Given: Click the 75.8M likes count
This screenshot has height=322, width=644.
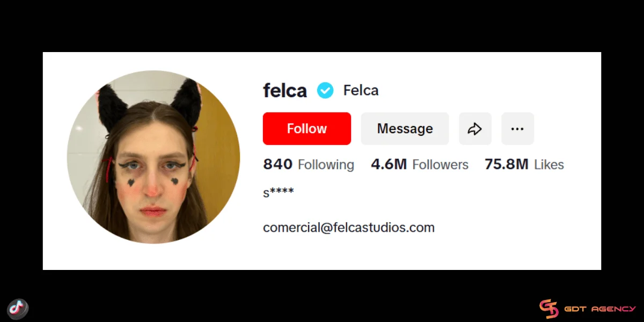Looking at the screenshot, I should click(507, 164).
